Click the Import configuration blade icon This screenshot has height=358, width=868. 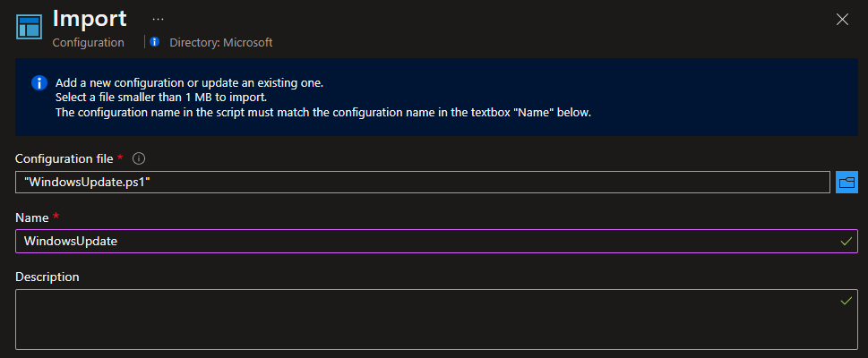coord(30,26)
